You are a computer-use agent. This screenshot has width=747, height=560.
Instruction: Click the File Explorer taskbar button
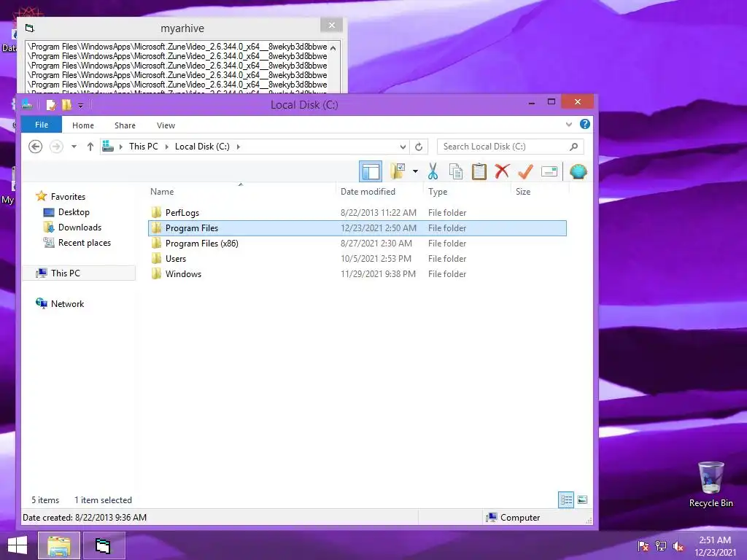[58, 545]
